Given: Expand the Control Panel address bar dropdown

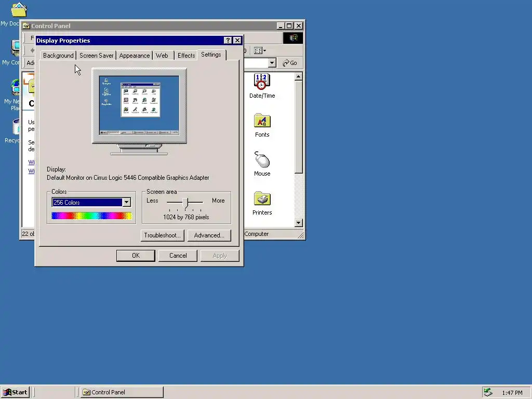Looking at the screenshot, I should [272, 63].
